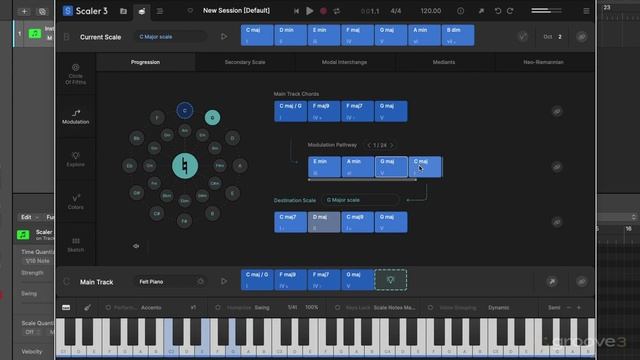Image resolution: width=640 pixels, height=360 pixels.
Task: Open the G Major scale destination dropdown
Action: click(360, 200)
